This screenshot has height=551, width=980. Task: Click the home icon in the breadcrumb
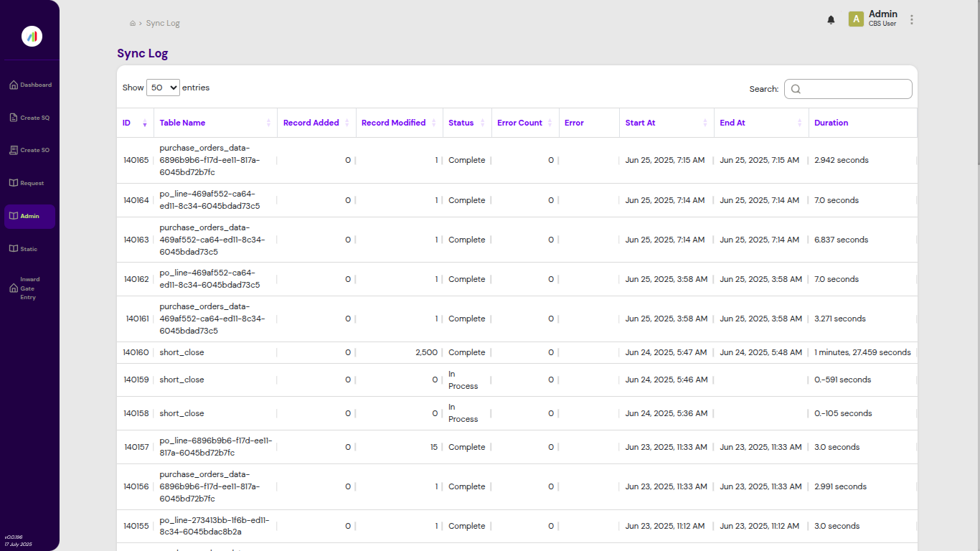[133, 24]
